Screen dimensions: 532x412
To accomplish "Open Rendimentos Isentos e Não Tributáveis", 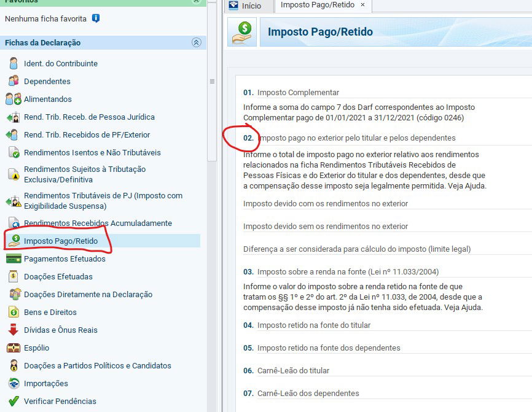I will point(92,152).
